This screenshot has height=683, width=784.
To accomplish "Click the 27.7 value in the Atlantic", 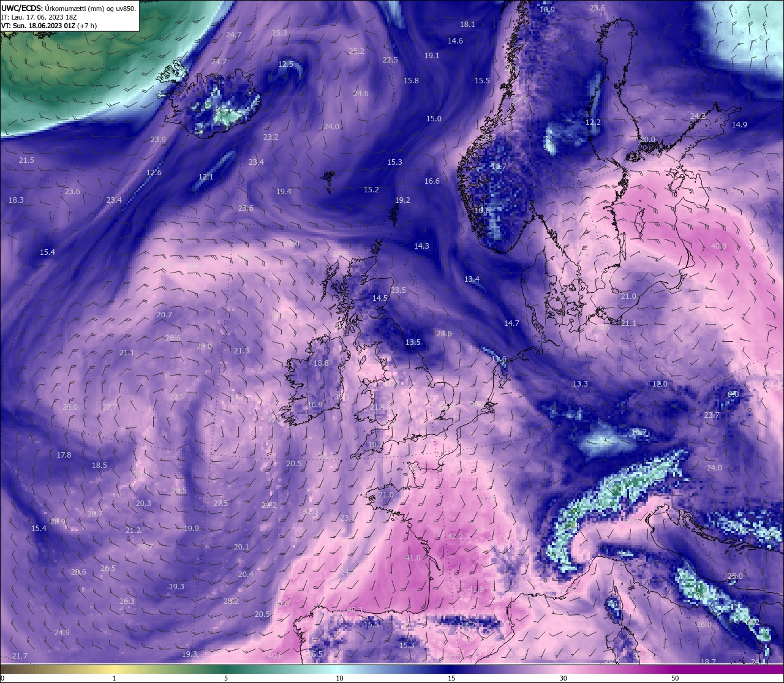I will click(110, 407).
